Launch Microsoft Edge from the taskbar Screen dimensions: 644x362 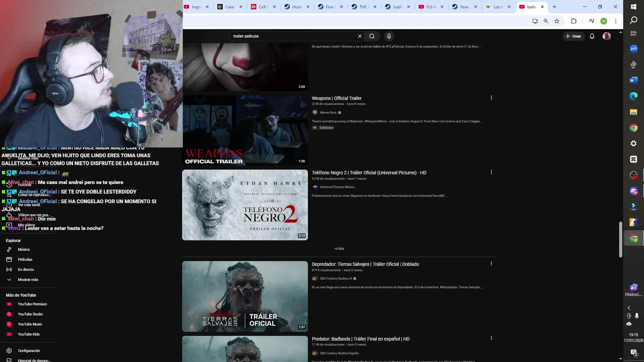point(633,96)
